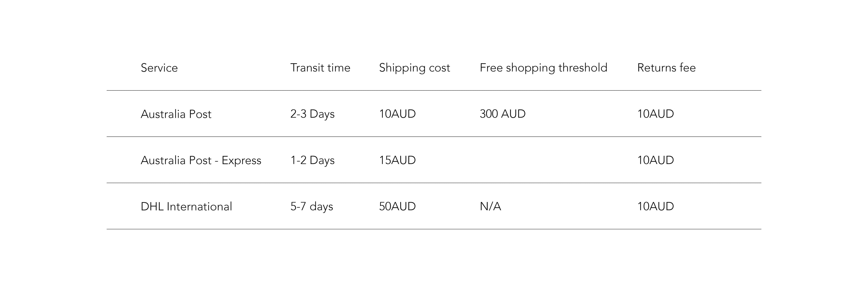Screen dimensions: 868x289
Task: Click the 50AUD shipping cost cell
Action: coord(397,206)
